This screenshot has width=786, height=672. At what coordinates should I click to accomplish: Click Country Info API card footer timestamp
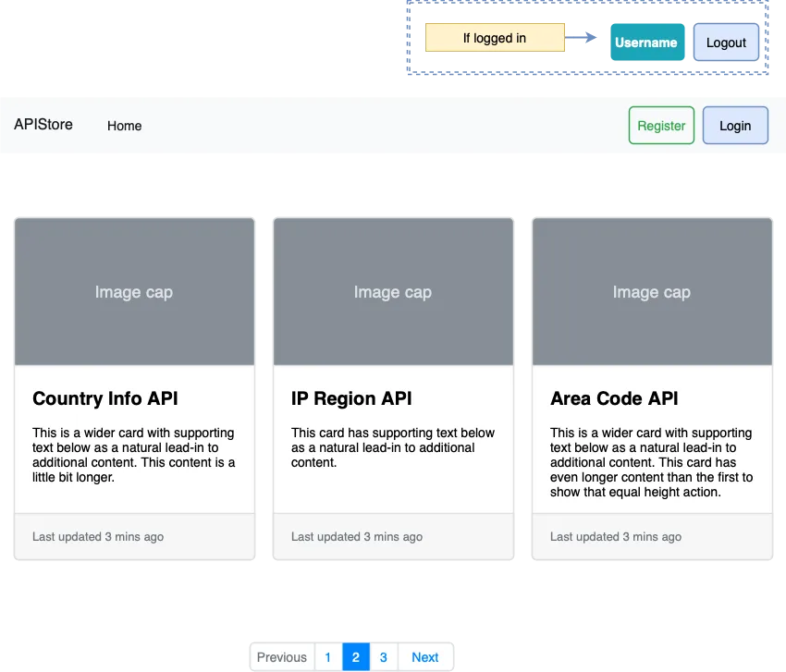coord(98,536)
